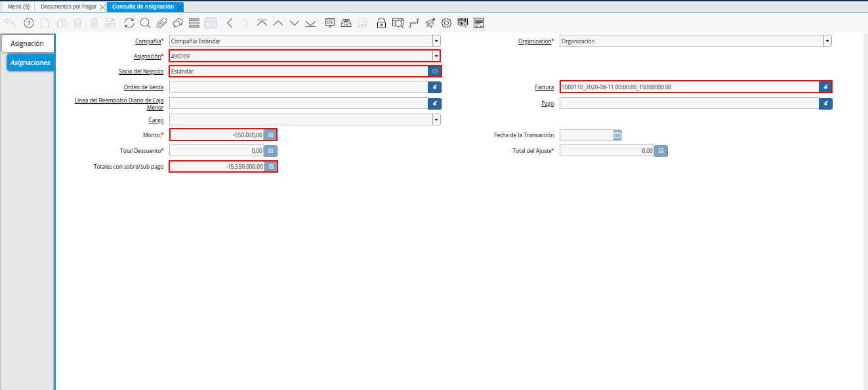
Task: Click the Cargo label link
Action: coord(156,120)
